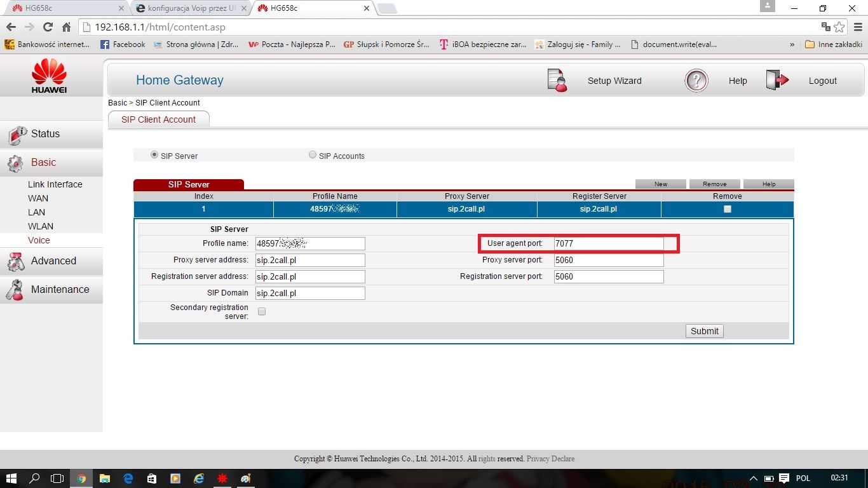Go to browser home page icon
Viewport: 868px width, 488px height.
click(66, 27)
